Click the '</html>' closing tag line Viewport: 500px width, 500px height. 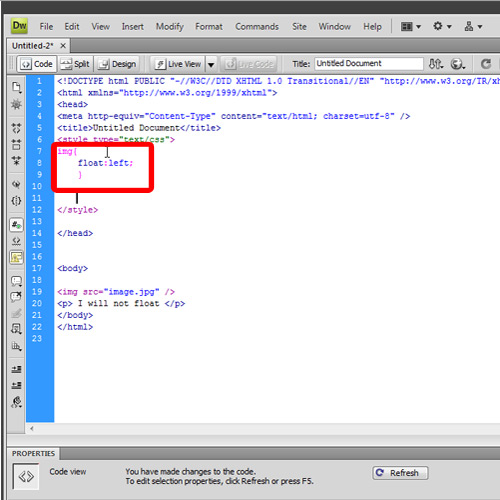click(x=75, y=327)
